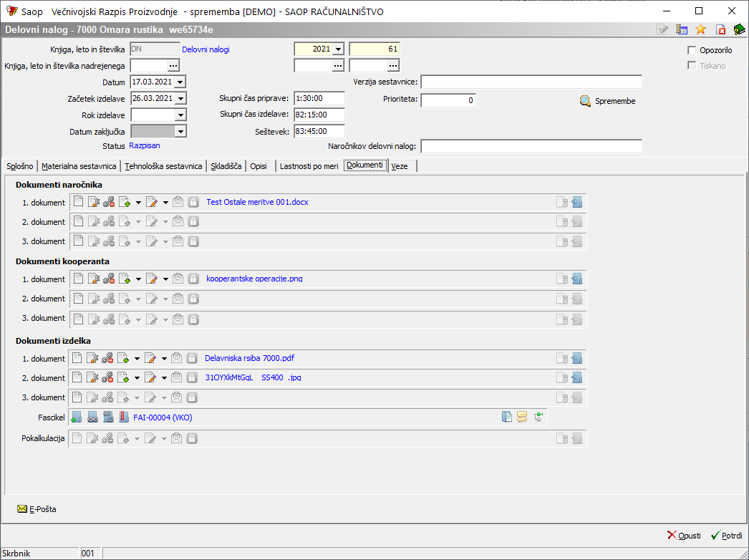Open the Datum date dropdown

(x=180, y=82)
